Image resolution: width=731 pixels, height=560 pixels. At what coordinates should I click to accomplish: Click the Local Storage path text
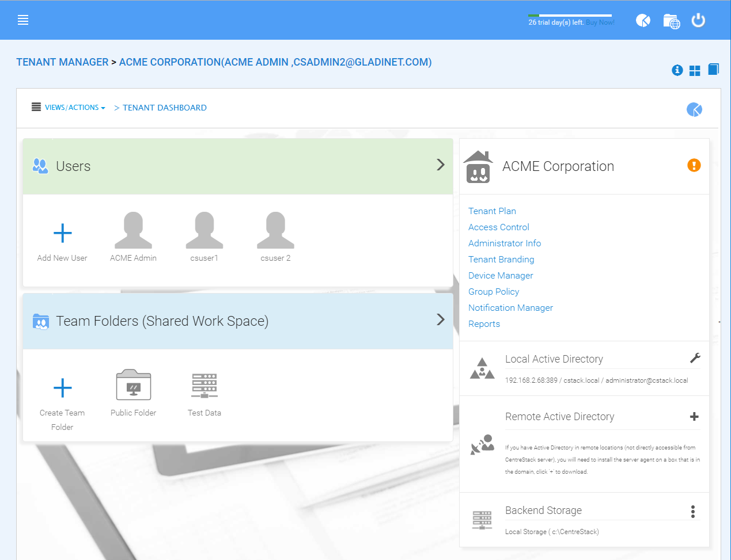click(552, 532)
